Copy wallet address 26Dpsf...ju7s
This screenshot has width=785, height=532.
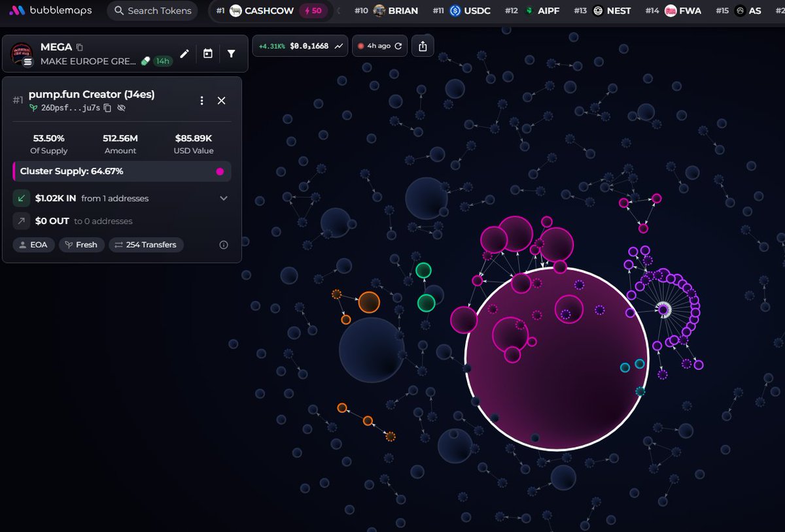click(x=108, y=108)
